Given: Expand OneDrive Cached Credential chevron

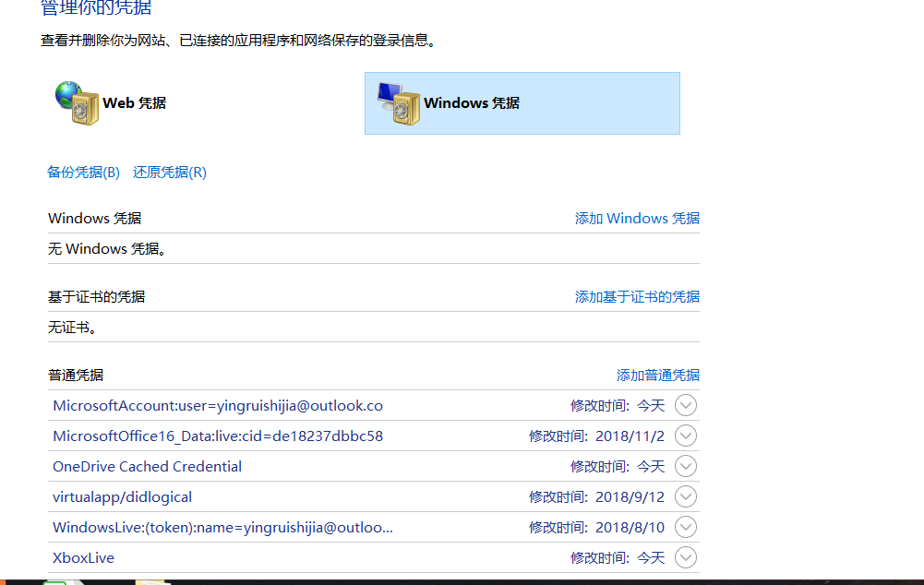Looking at the screenshot, I should [x=686, y=467].
